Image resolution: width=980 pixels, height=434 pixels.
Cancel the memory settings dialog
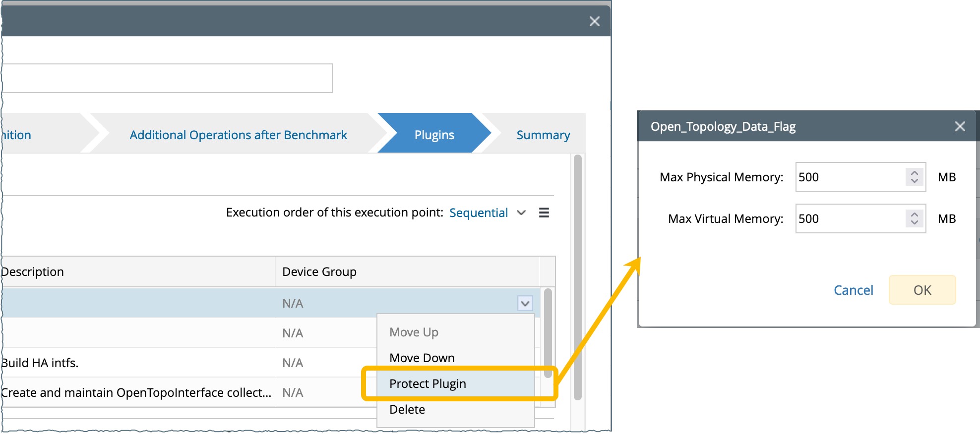[853, 290]
